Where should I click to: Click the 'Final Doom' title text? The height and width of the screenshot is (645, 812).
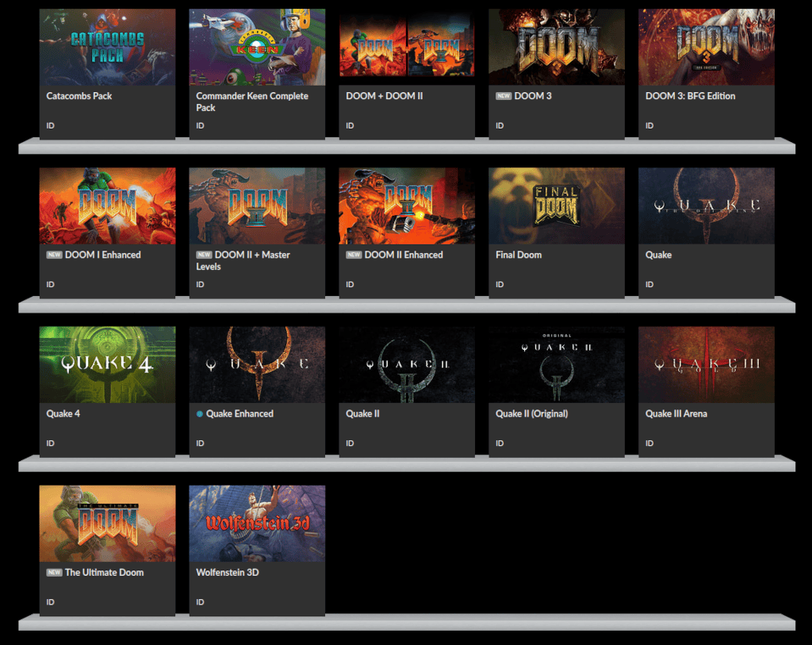[519, 255]
